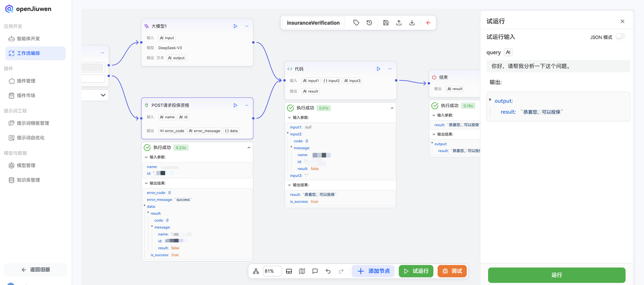Open the 代码 node ellipsis menu

point(390,69)
